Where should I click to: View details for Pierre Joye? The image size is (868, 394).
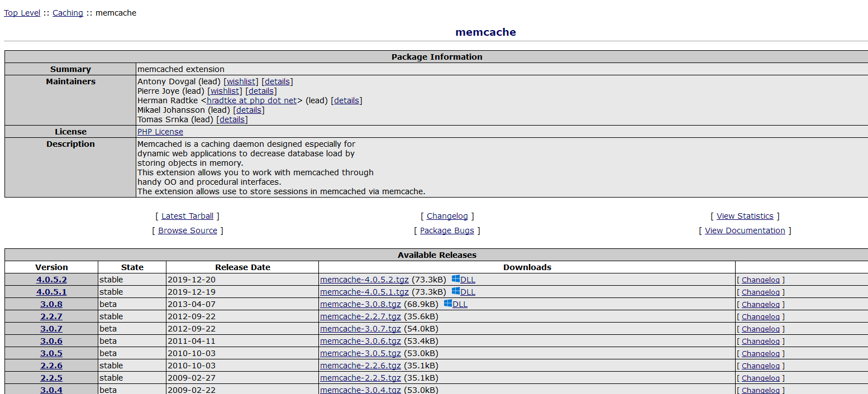[x=261, y=91]
